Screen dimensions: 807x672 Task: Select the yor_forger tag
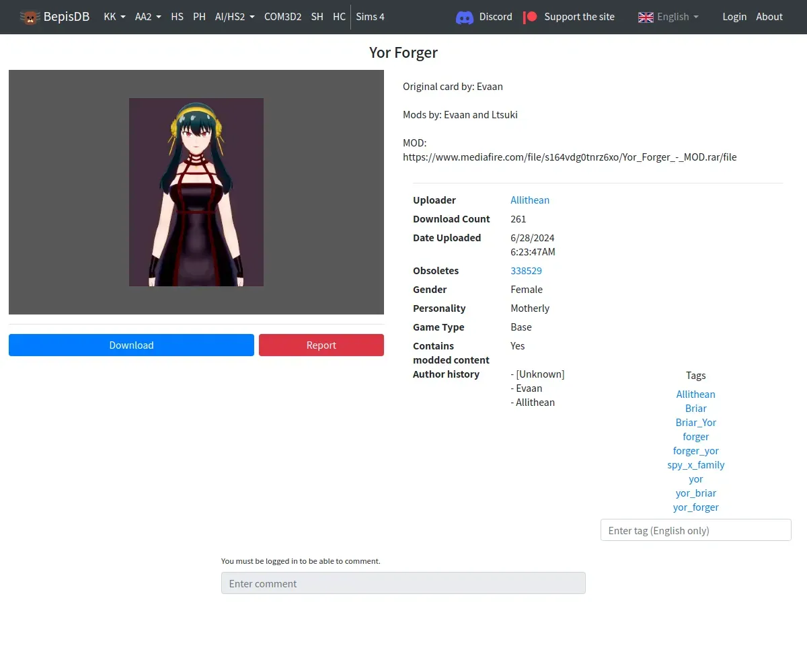[696, 507]
